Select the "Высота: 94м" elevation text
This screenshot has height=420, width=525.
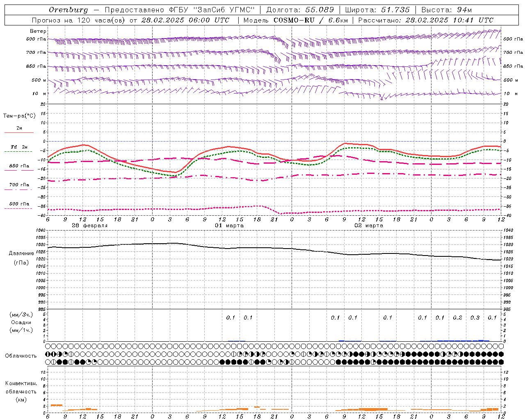[x=447, y=10]
